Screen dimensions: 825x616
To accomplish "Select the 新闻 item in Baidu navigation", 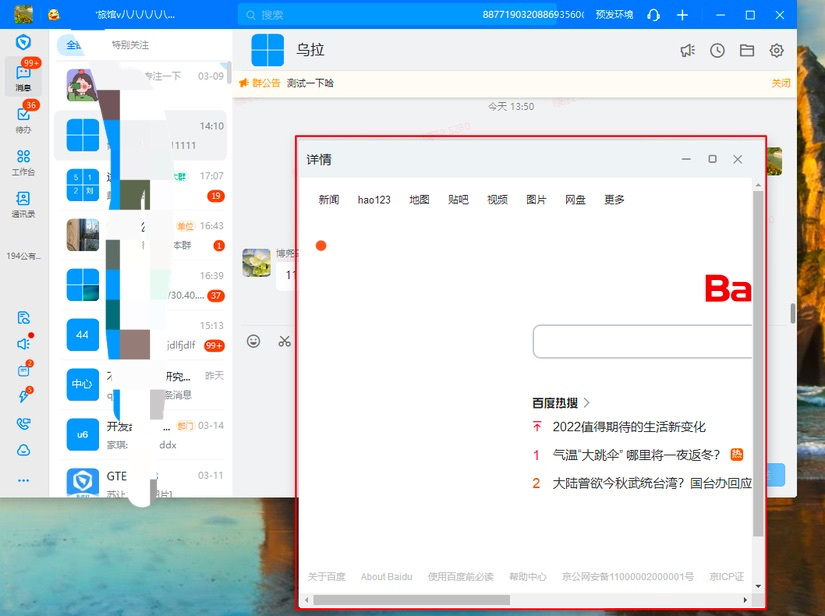I will click(329, 200).
